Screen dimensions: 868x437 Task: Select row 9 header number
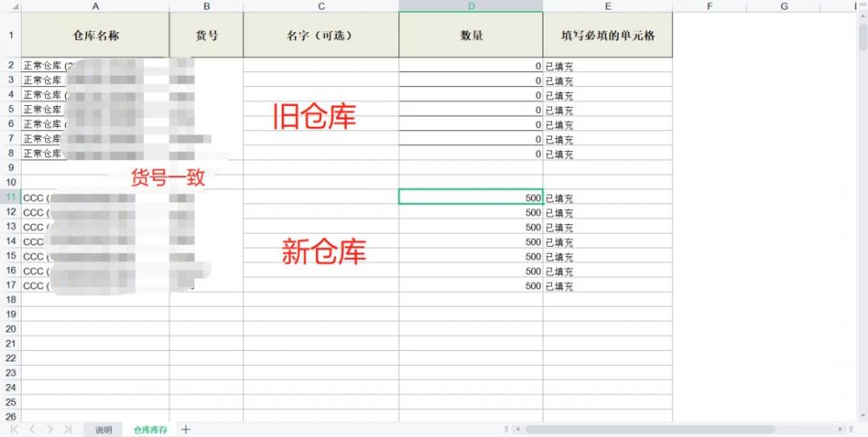[10, 168]
